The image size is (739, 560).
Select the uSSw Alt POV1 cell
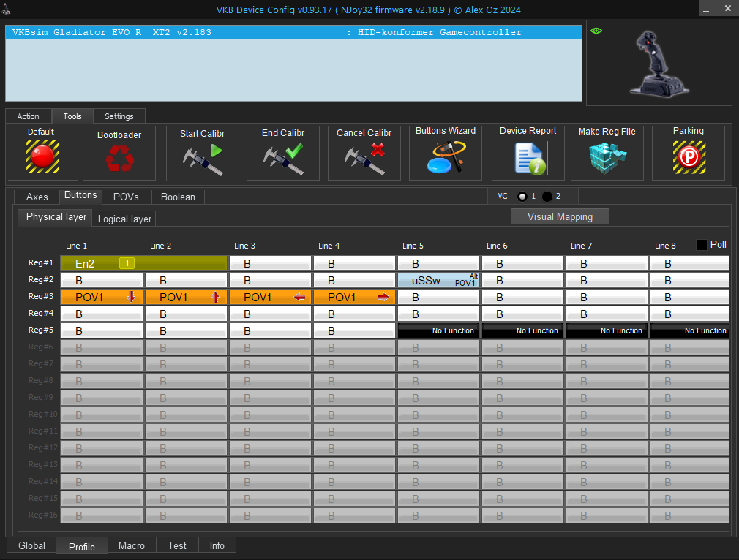click(438, 280)
